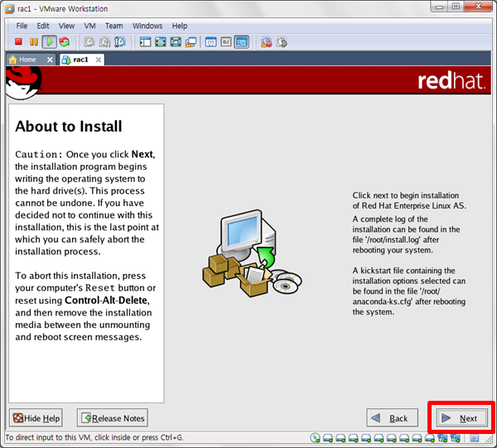Click text mentioning 'anaconda-ks.cfg'

(383, 301)
